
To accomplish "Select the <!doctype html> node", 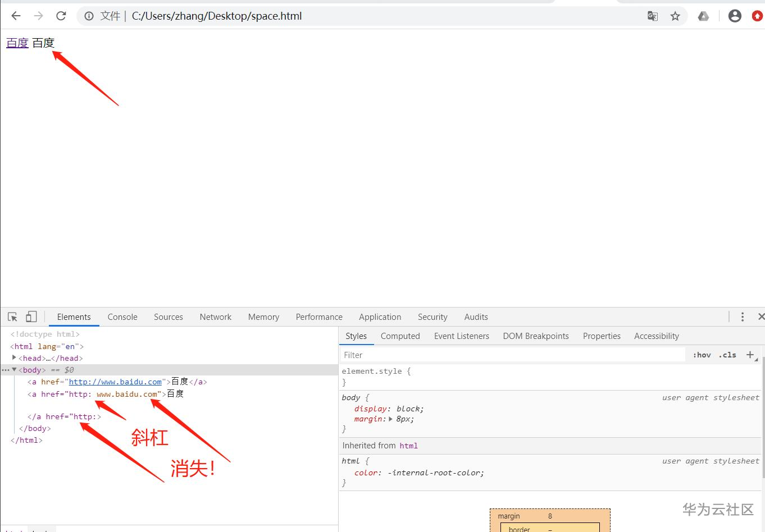I will pyautogui.click(x=45, y=334).
